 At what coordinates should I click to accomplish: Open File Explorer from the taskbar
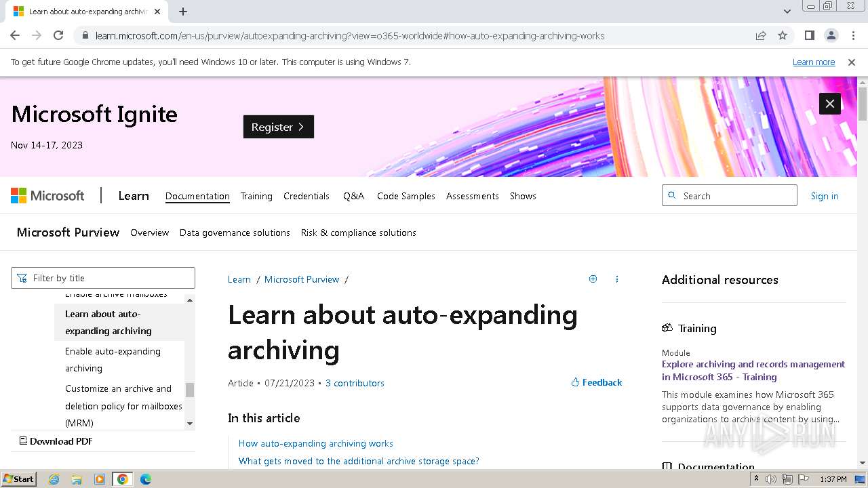pyautogui.click(x=77, y=479)
